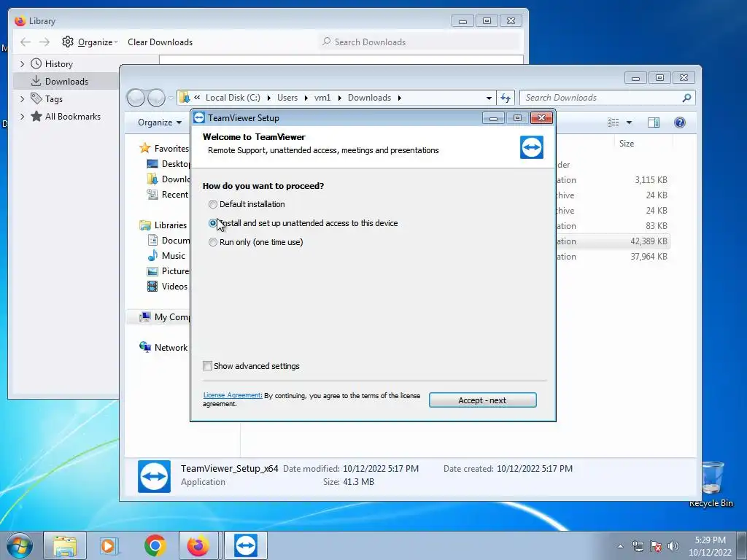Open Windows Start button
Image resolution: width=747 pixels, height=560 pixels.
pyautogui.click(x=20, y=545)
